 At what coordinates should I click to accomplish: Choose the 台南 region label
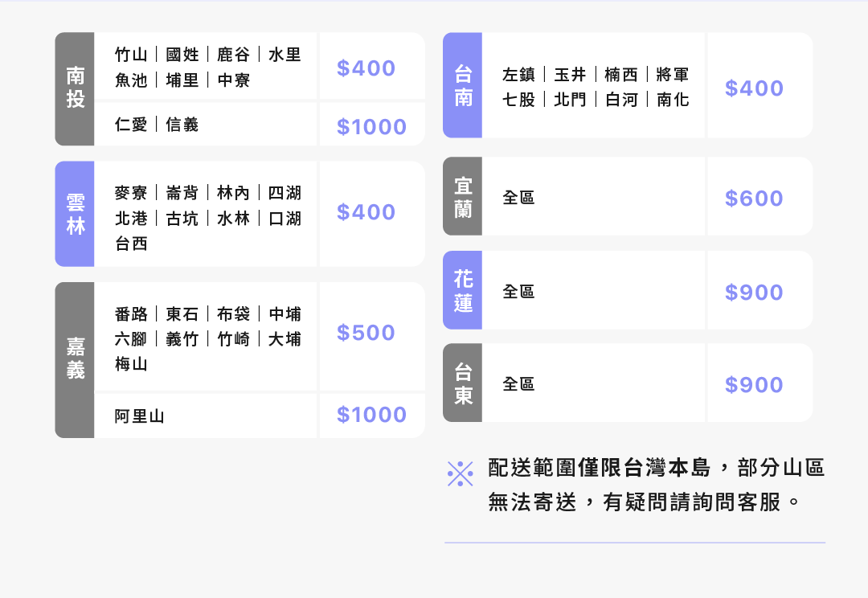point(463,85)
